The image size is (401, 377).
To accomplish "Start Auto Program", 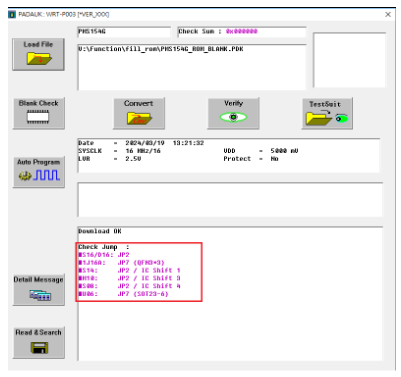I will click(39, 172).
